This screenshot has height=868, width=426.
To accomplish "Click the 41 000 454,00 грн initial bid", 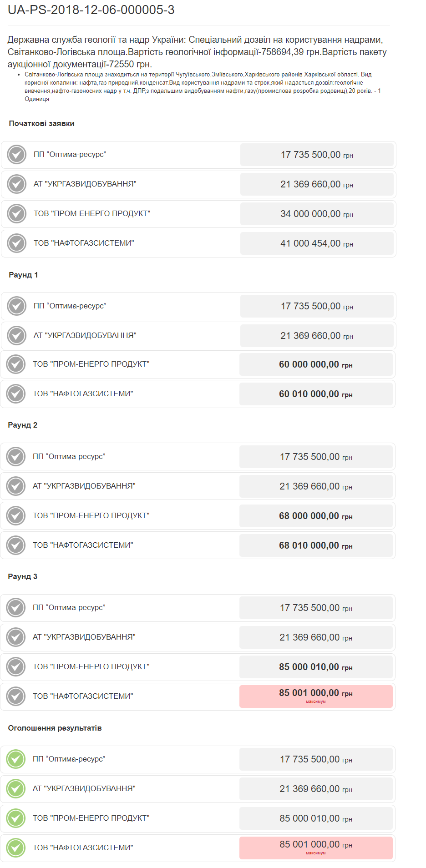I will 317,243.
